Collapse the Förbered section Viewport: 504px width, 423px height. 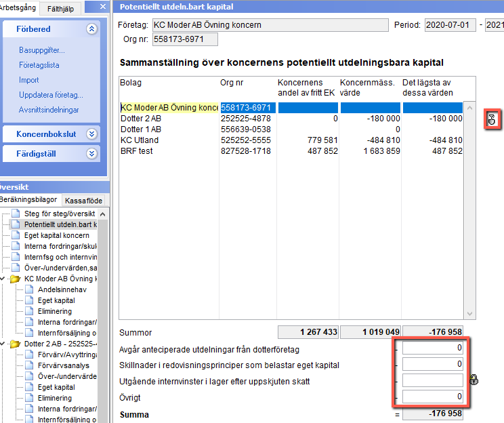pyautogui.click(x=91, y=29)
